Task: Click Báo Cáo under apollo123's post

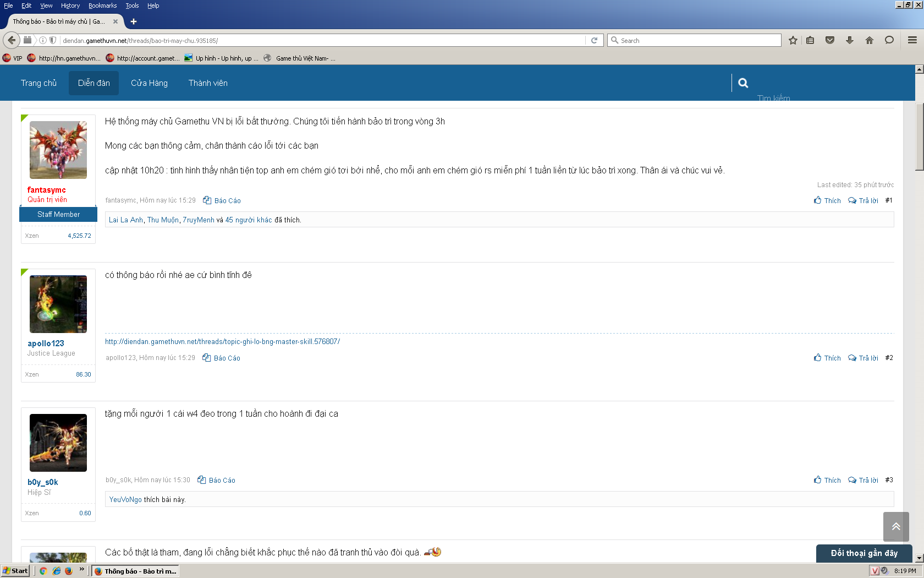Action: (221, 358)
